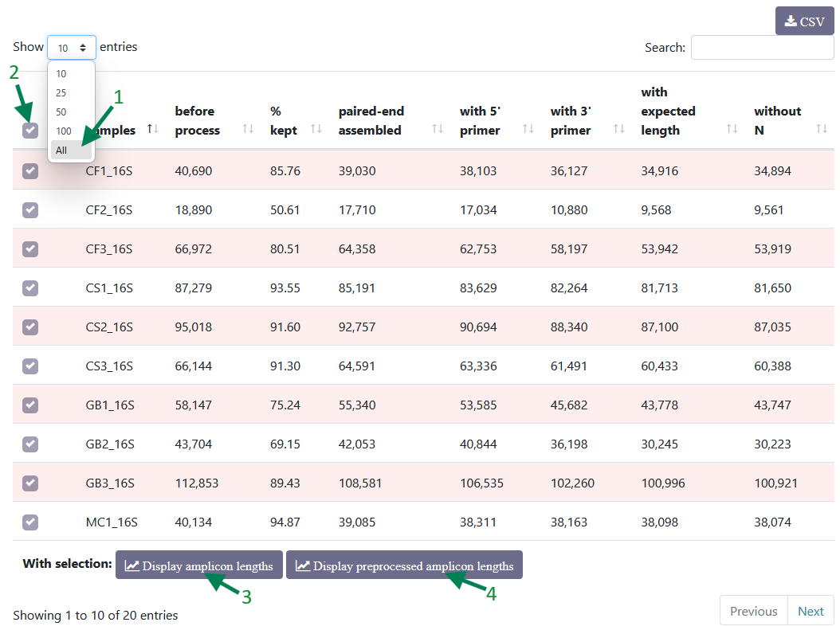Sort by samples column arrows
840x626 pixels.
tap(153, 128)
